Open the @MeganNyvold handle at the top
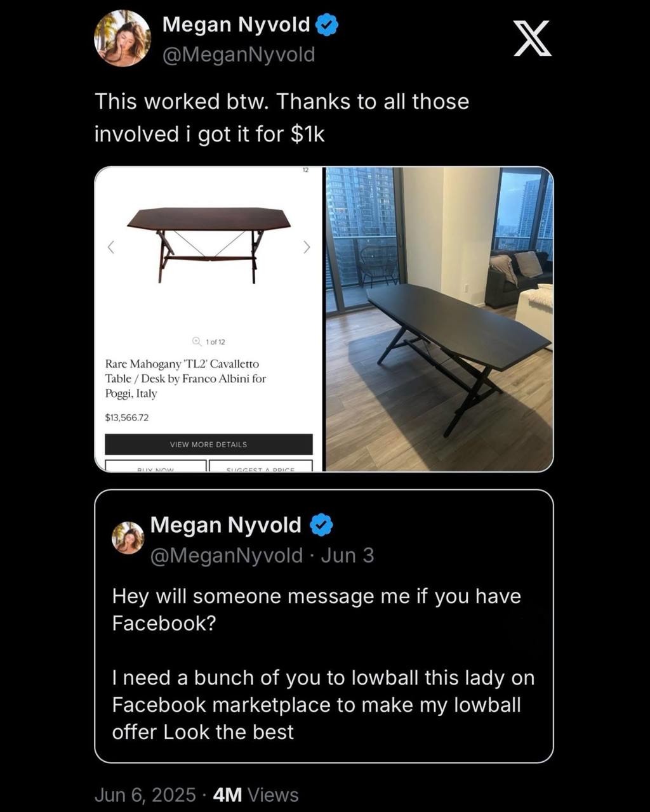Image resolution: width=650 pixels, height=812 pixels. 239,55
